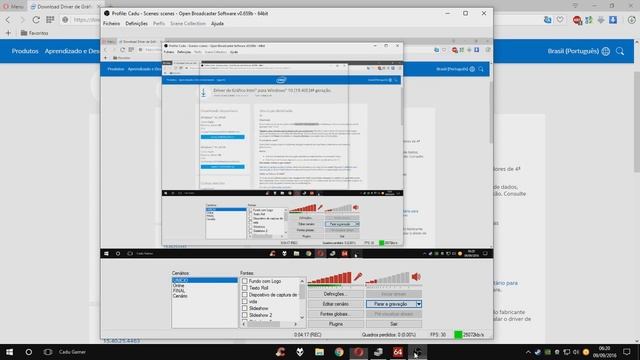Adjust the microphone volume meter

[330, 278]
